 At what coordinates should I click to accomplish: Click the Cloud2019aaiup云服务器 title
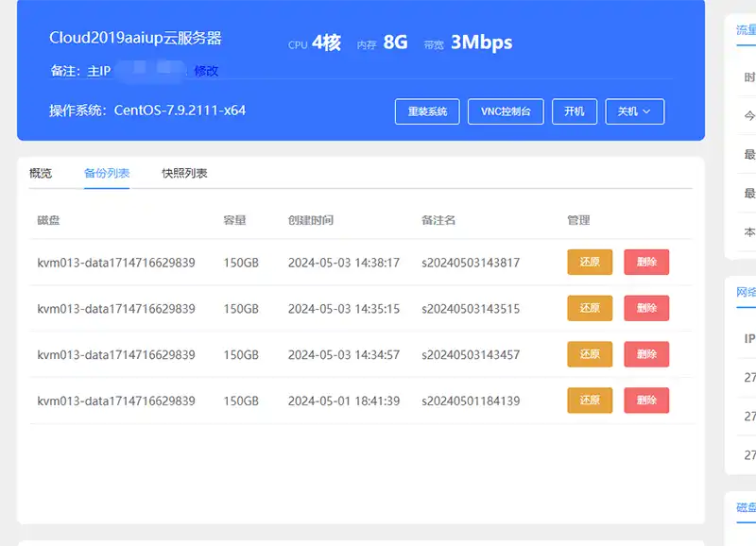(x=135, y=38)
